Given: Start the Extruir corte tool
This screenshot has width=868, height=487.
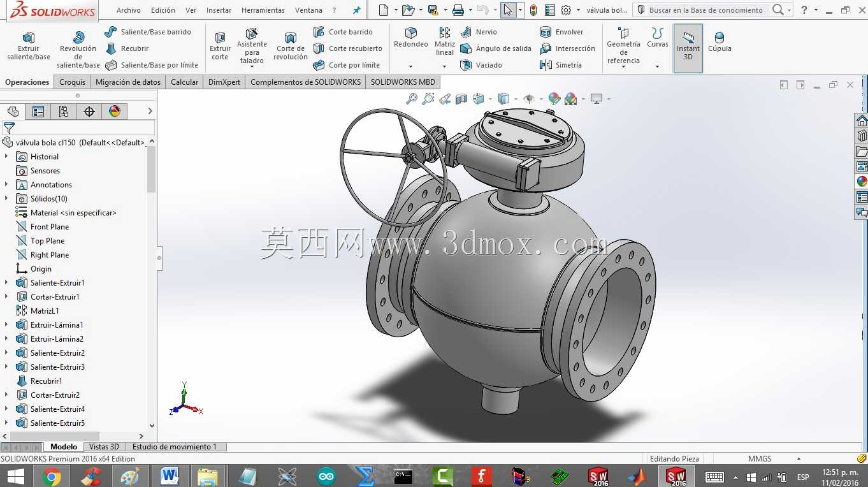Looking at the screenshot, I should (x=220, y=46).
